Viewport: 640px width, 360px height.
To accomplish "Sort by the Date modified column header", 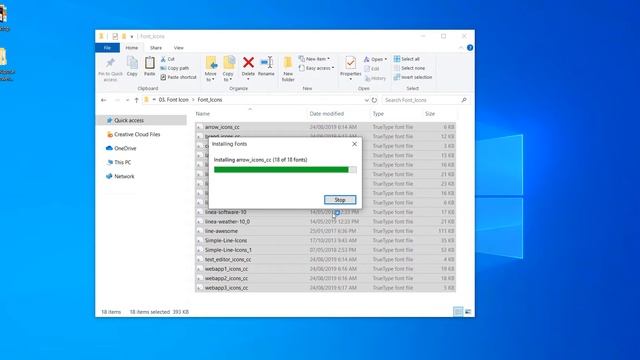I will (x=327, y=114).
